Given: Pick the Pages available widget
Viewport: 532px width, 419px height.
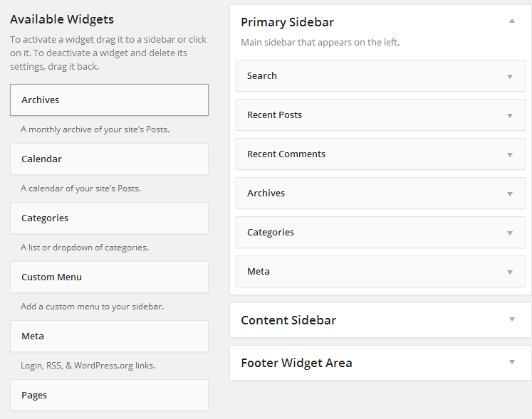Looking at the screenshot, I should point(109,396).
